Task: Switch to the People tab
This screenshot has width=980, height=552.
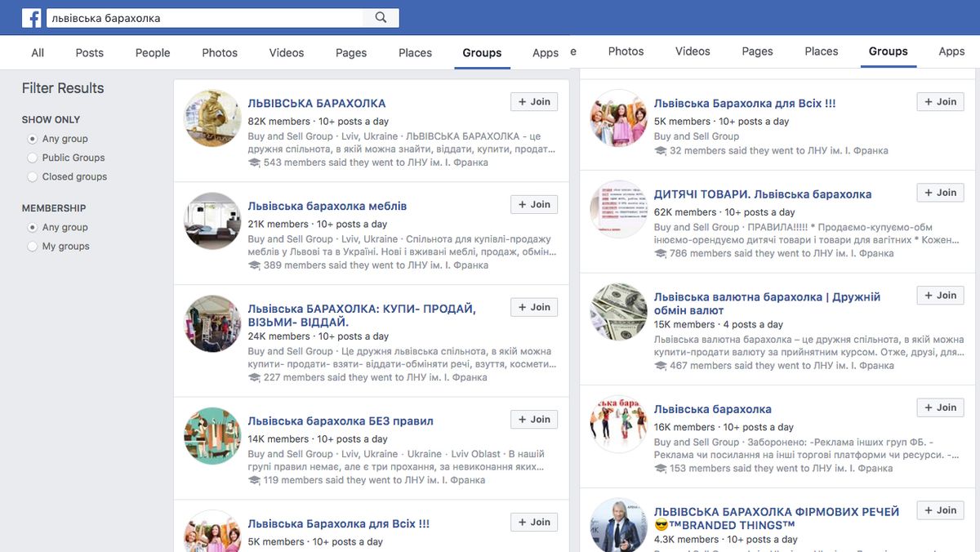Action: point(153,52)
